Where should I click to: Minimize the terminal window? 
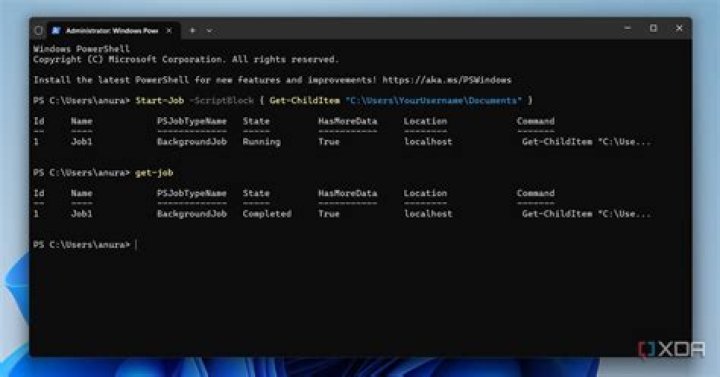(628, 28)
